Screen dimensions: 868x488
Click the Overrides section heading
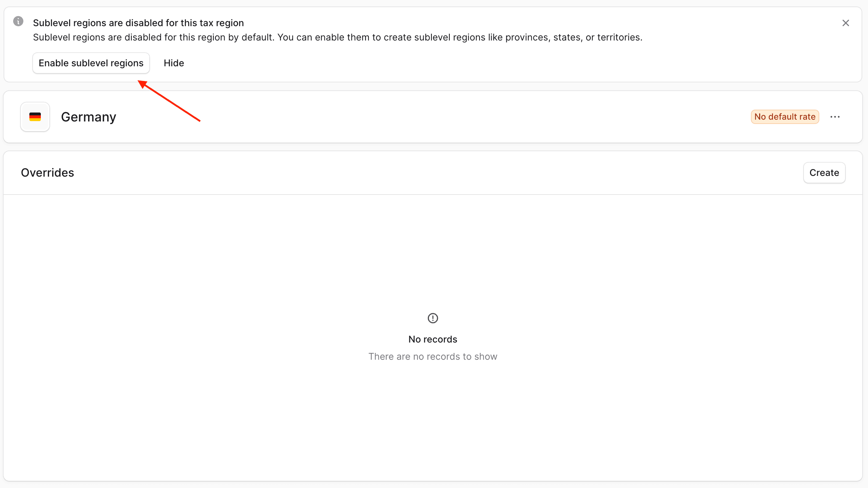click(47, 173)
